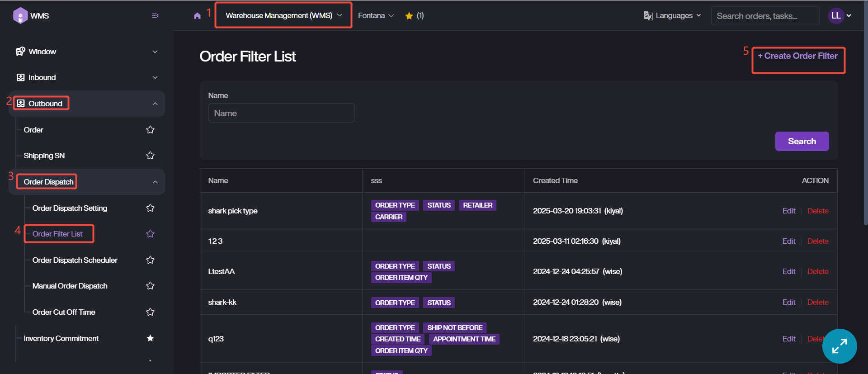Click the Name column header
Screen dimensions: 868x374
tap(218, 180)
